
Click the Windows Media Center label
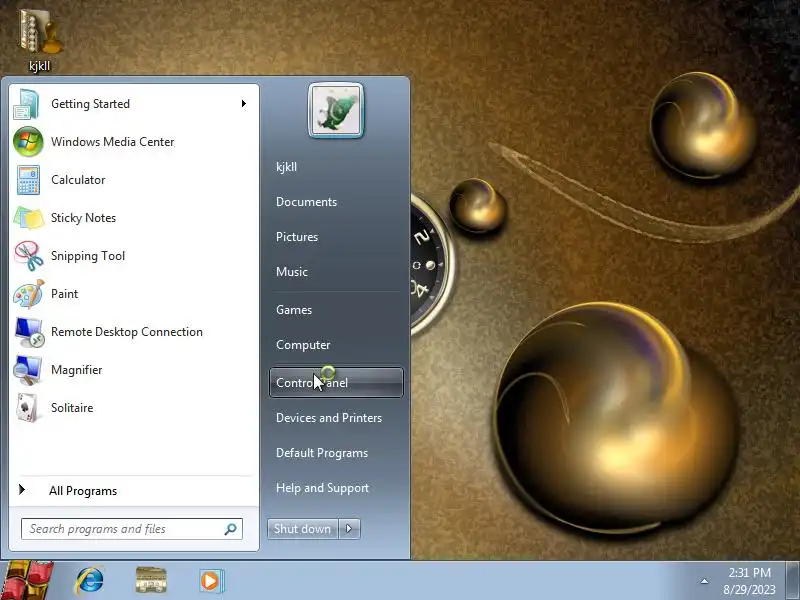pos(113,142)
